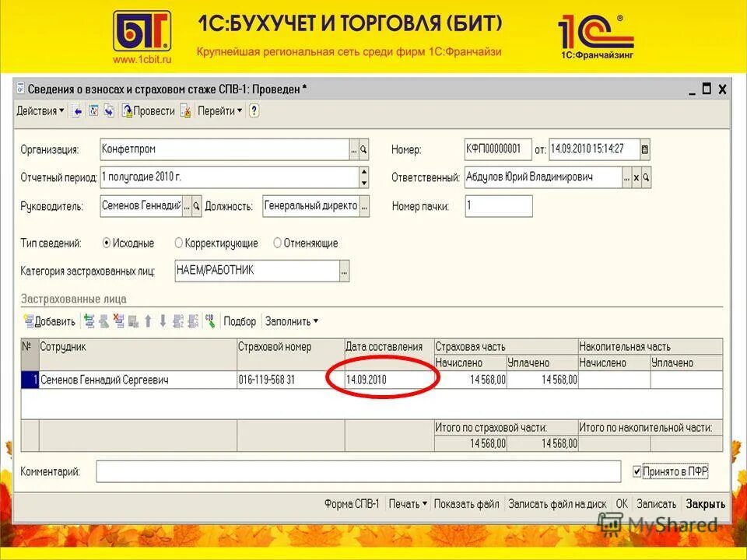Click the Показать файл button
The height and width of the screenshot is (560, 747).
pyautogui.click(x=466, y=504)
